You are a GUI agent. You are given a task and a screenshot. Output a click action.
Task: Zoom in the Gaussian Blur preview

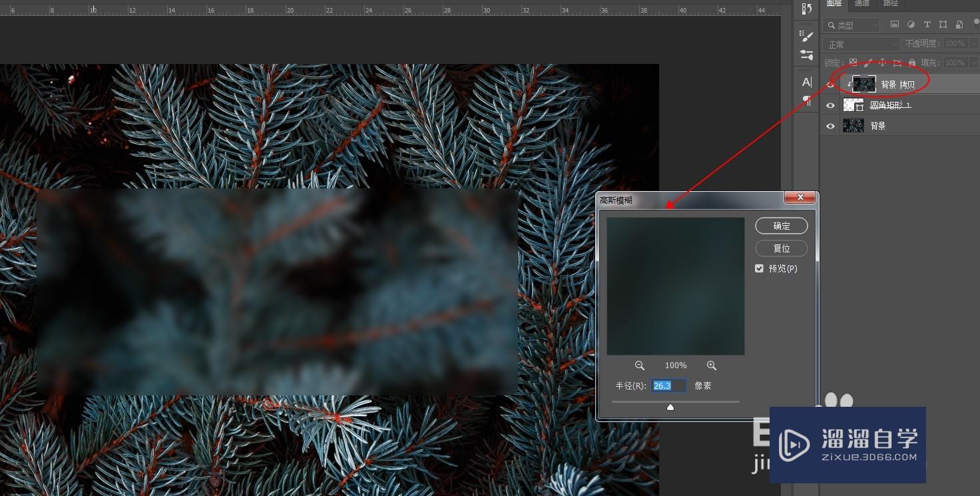(712, 366)
